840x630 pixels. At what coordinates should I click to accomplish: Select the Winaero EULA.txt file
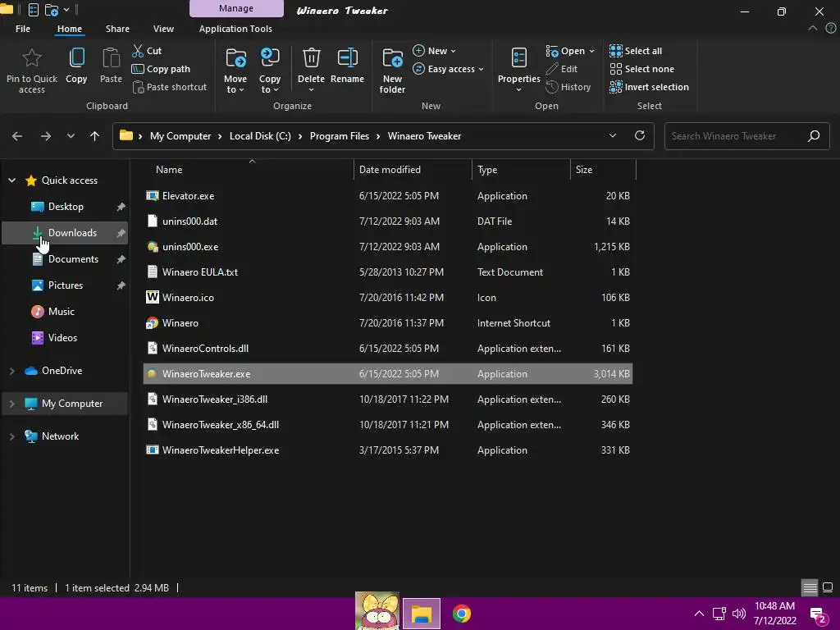tap(388, 272)
